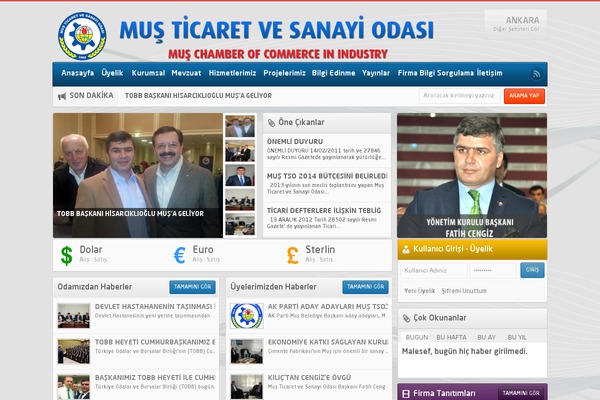
Task: Open AK PARTİ ADAY ADAYLARI news item
Action: 328,307
